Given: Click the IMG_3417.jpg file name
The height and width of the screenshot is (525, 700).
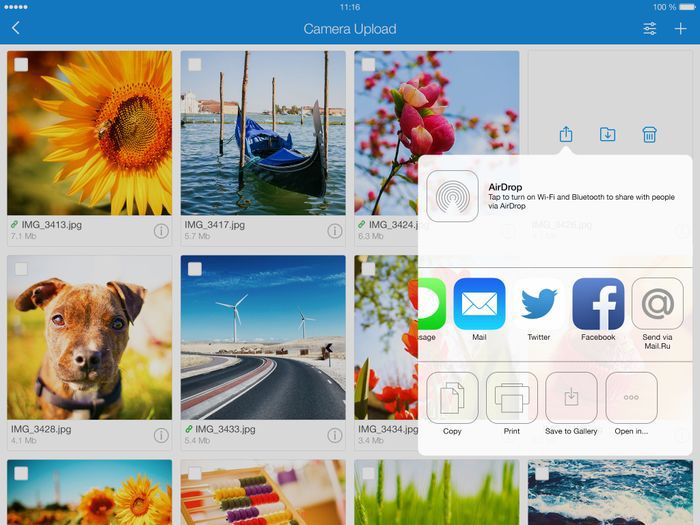Looking at the screenshot, I should [x=215, y=225].
